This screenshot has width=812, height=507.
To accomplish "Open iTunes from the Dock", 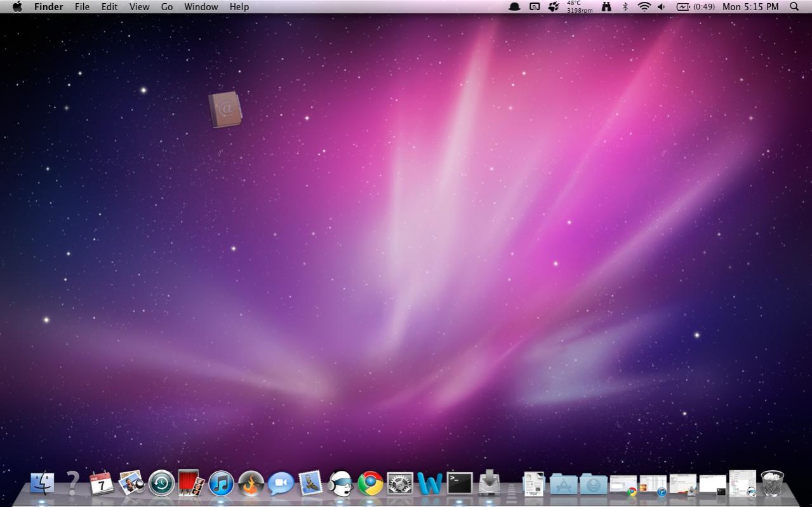I will pyautogui.click(x=221, y=484).
